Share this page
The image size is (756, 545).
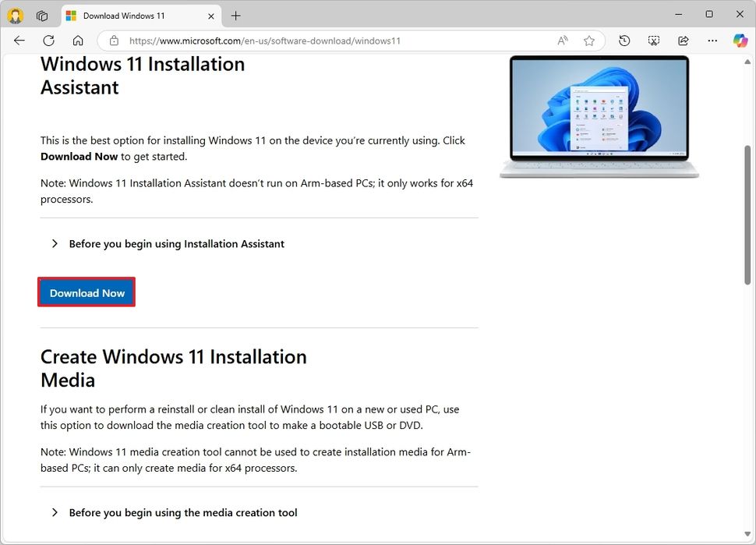[x=682, y=41]
